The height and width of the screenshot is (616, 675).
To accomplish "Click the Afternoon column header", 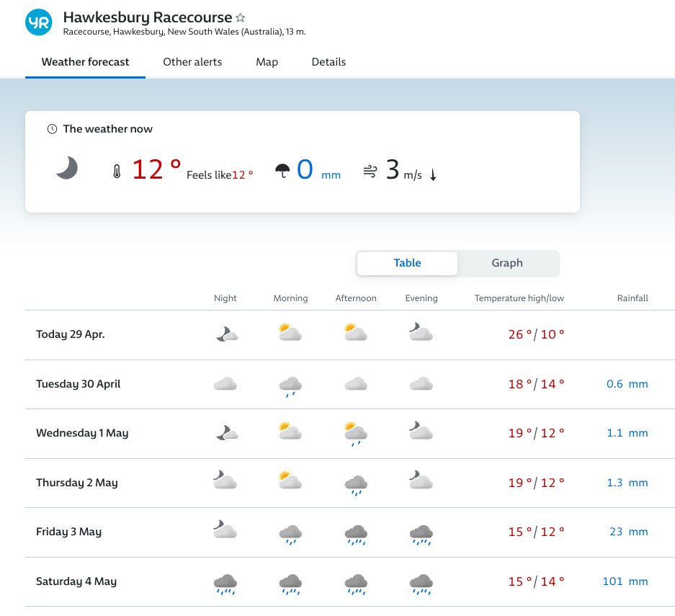I will 356,298.
